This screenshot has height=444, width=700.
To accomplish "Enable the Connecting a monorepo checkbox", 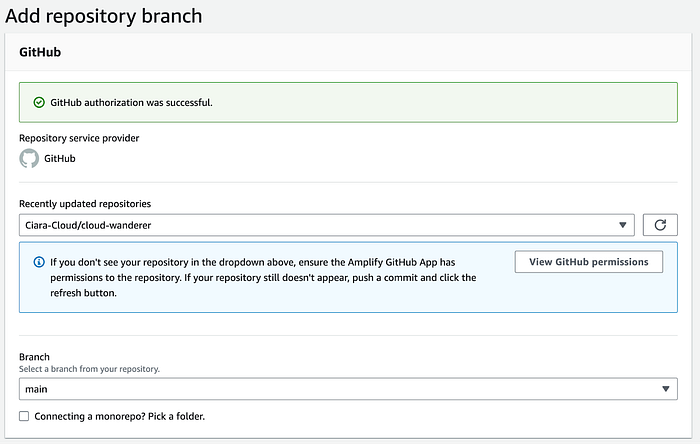I will (x=24, y=416).
